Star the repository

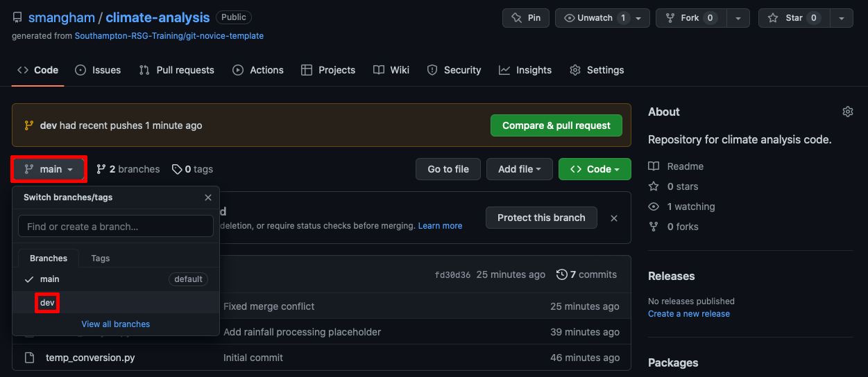pyautogui.click(x=793, y=18)
